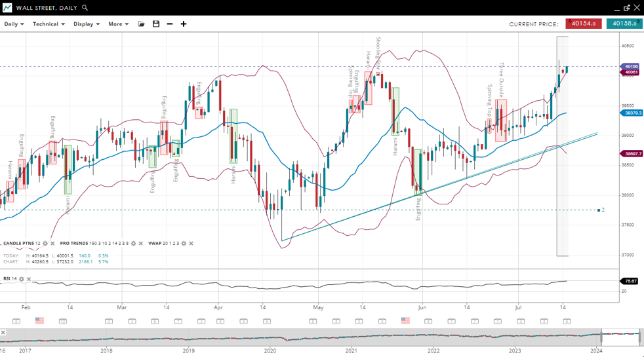Viewport: 644px width, 357px height.
Task: Remove the VWAP indicator from chart
Action: point(191,244)
